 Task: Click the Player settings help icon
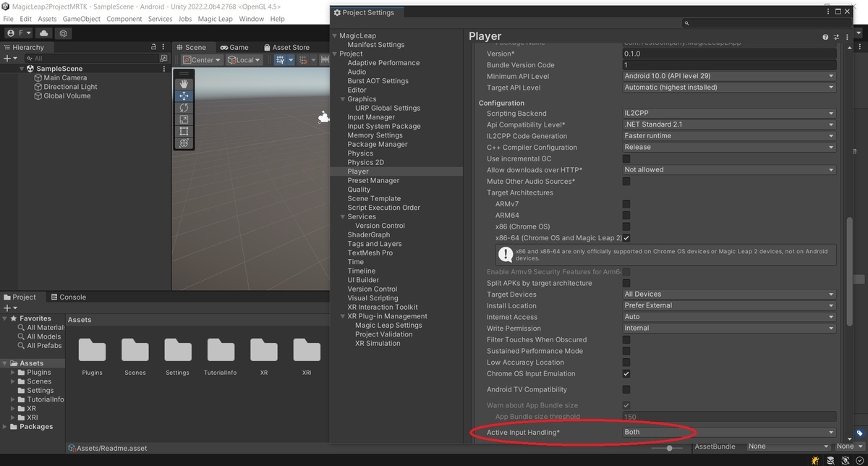click(x=825, y=36)
